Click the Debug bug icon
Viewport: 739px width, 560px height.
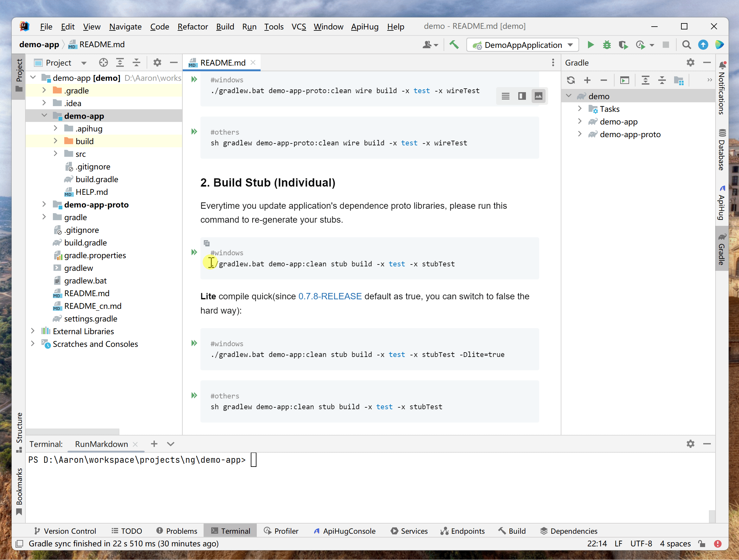click(607, 45)
